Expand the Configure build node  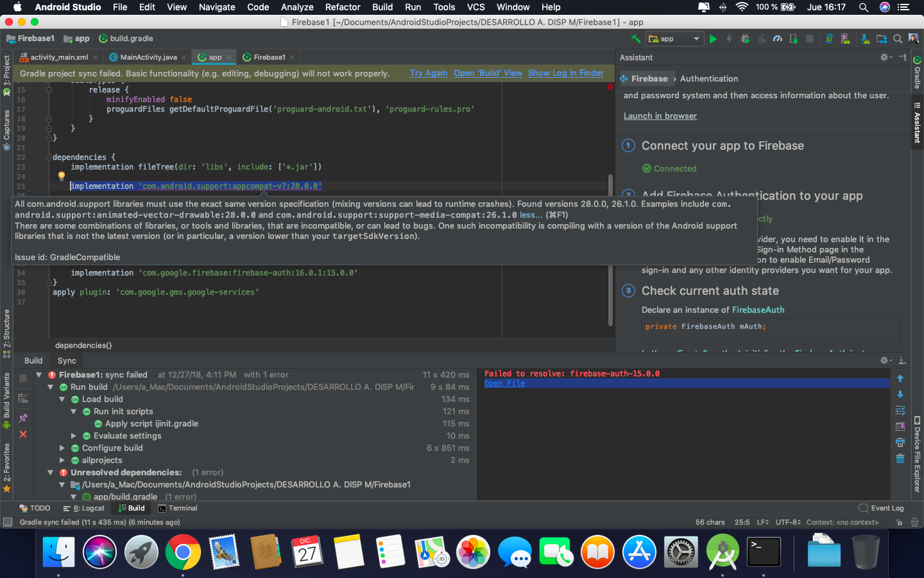pos(62,448)
